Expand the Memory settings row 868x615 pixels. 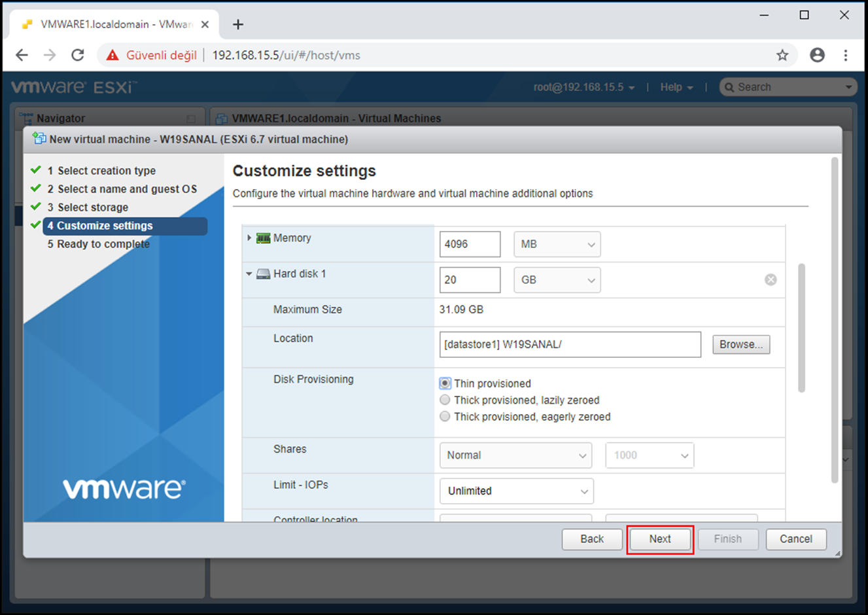pyautogui.click(x=249, y=238)
